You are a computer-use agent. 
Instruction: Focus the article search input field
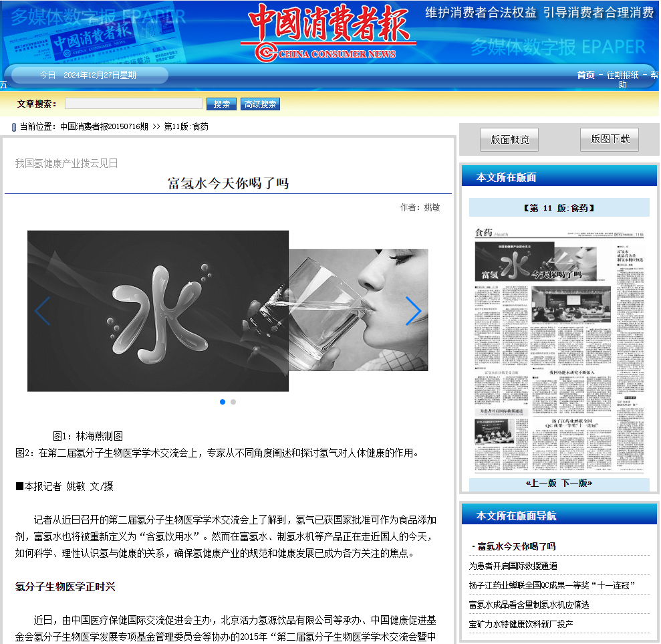(133, 104)
